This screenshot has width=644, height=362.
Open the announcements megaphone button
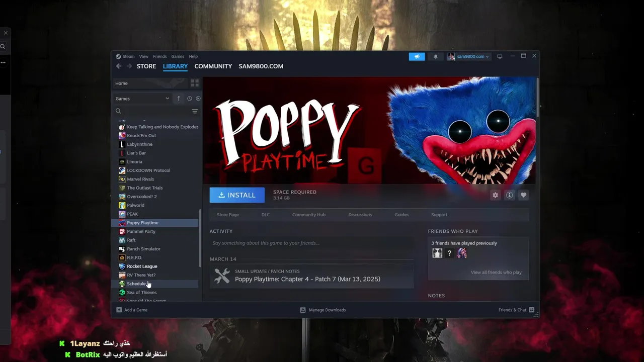[x=417, y=57]
